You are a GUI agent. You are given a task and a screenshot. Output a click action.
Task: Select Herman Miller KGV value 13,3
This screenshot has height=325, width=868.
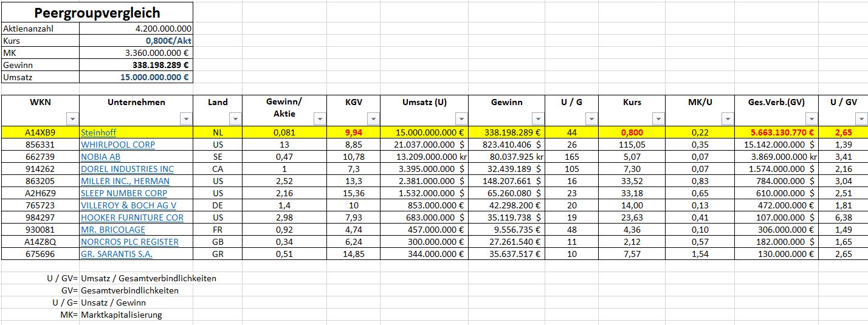(x=354, y=181)
